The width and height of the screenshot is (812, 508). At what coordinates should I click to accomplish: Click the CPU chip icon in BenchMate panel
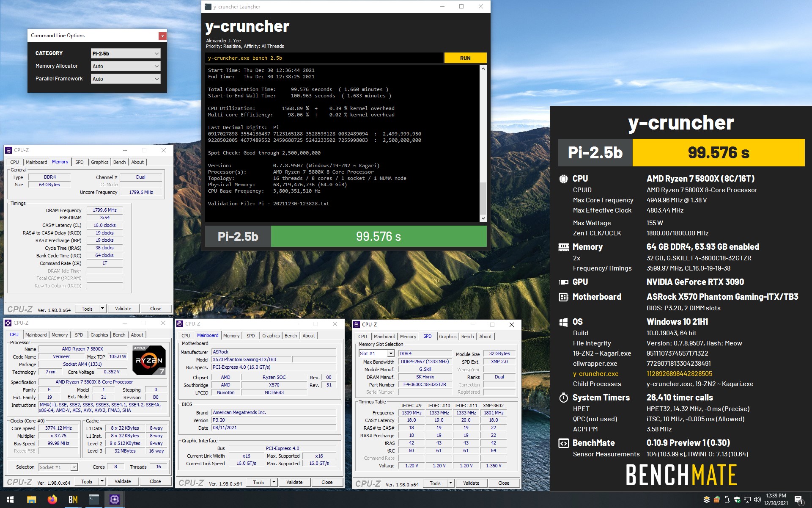pyautogui.click(x=563, y=179)
